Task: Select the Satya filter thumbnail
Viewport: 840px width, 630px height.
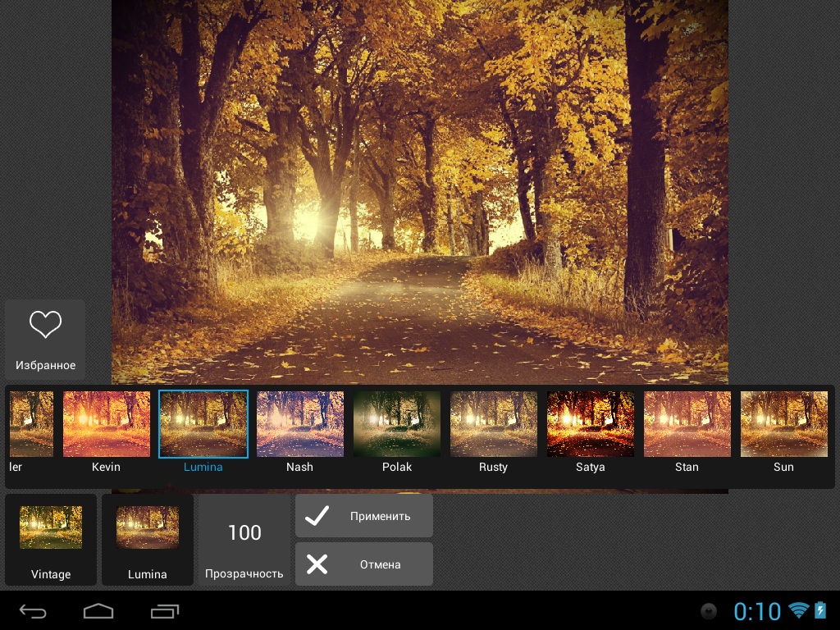Action: pos(591,424)
